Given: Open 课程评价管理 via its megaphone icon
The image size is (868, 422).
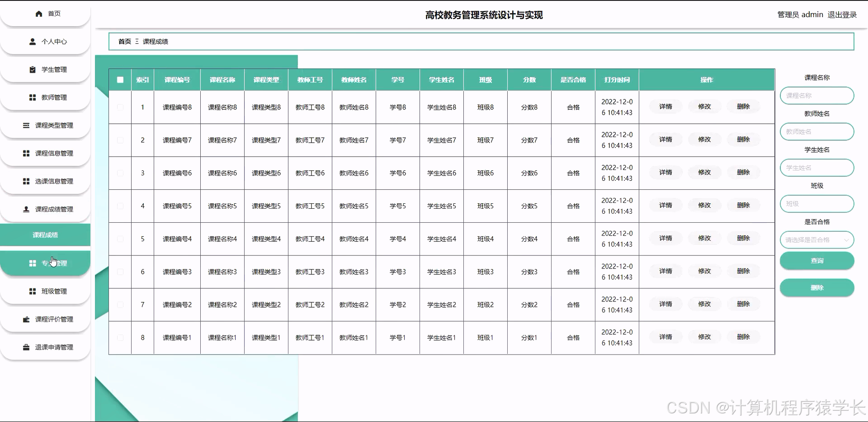Looking at the screenshot, I should (26, 319).
